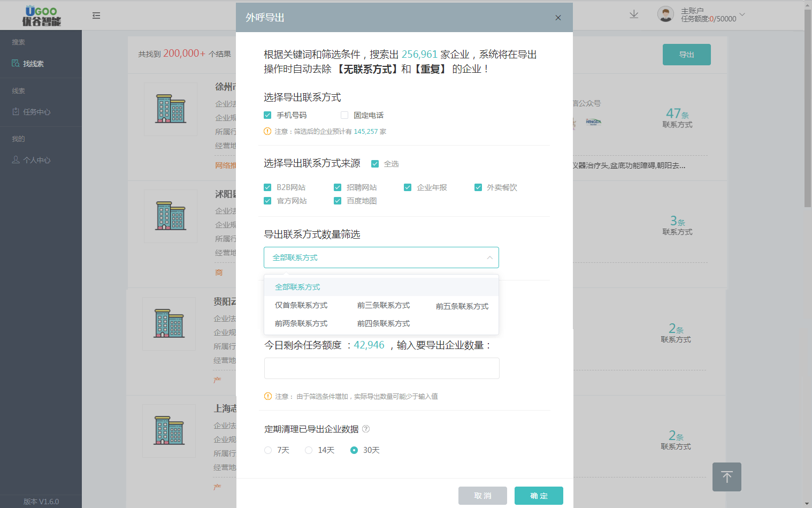The image size is (812, 508).
Task: Click the first company building thumbnail
Action: point(171,109)
